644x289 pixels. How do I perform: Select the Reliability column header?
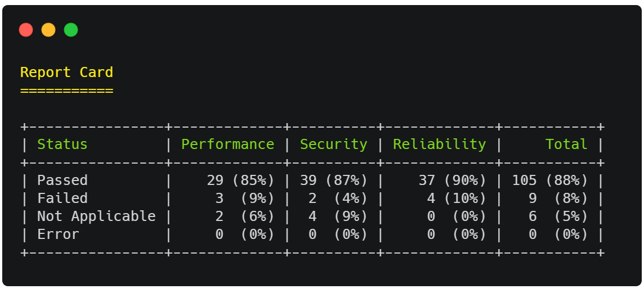[440, 144]
